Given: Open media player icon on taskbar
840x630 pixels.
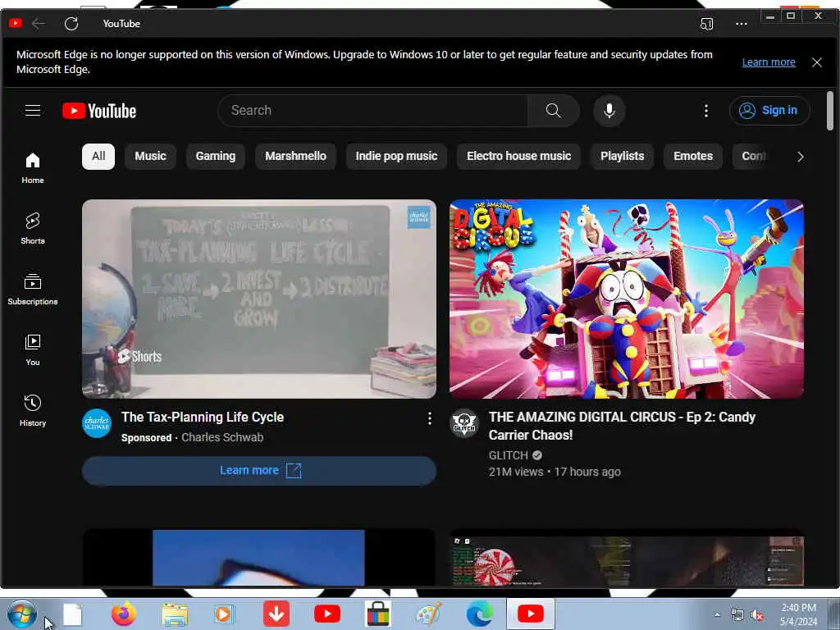Looking at the screenshot, I should click(225, 614).
